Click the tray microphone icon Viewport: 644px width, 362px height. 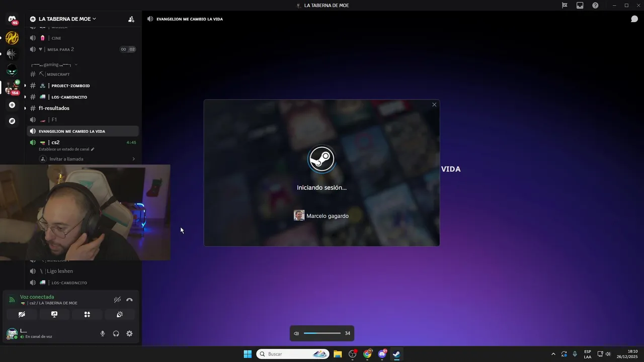[575, 354]
